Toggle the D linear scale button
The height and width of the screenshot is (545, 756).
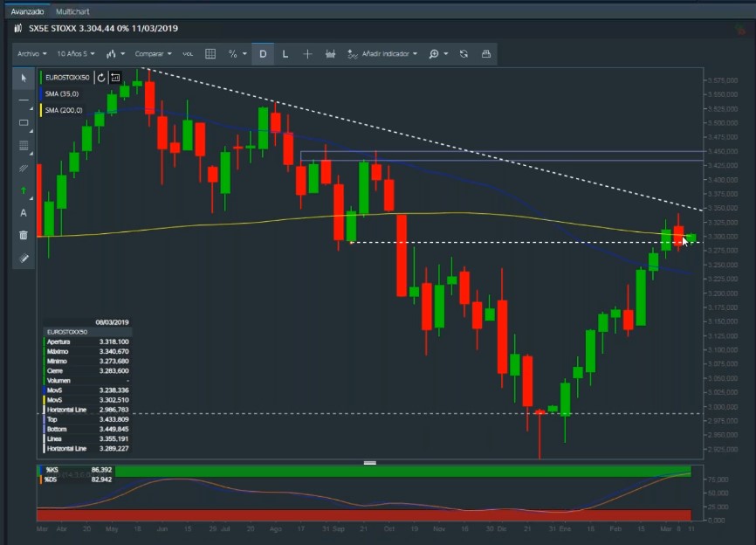coord(262,53)
